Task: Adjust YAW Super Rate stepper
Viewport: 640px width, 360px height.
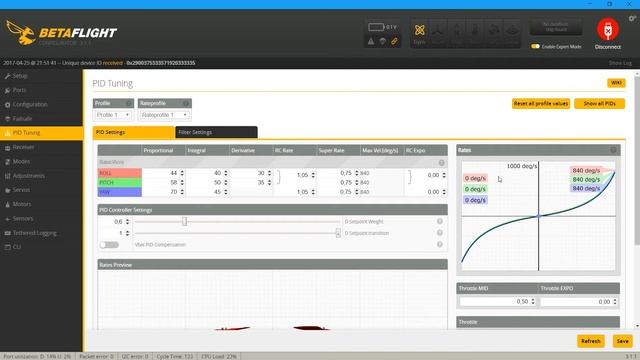Action: pyautogui.click(x=357, y=192)
